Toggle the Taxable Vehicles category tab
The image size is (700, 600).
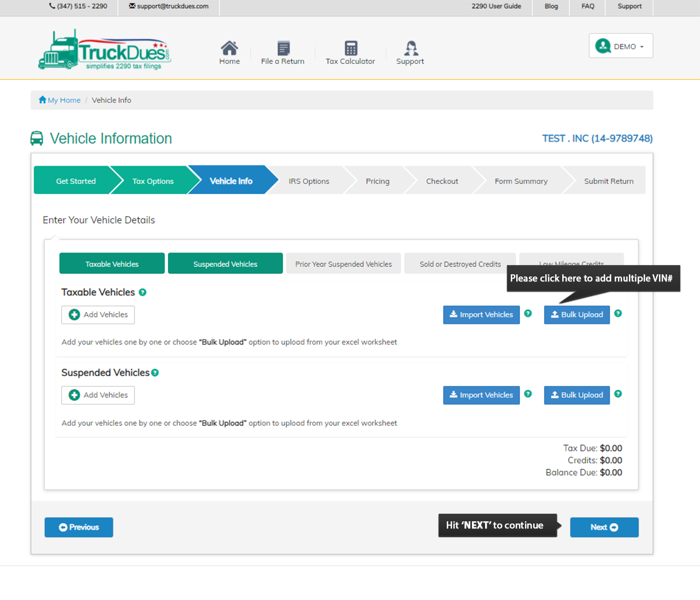pos(112,264)
